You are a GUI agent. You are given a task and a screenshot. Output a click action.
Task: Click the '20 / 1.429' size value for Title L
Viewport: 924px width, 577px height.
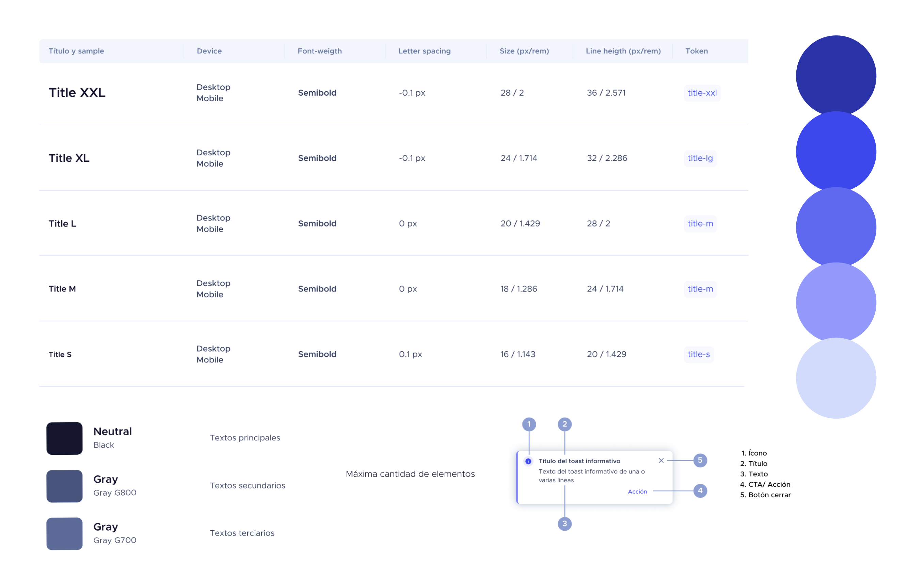click(520, 224)
